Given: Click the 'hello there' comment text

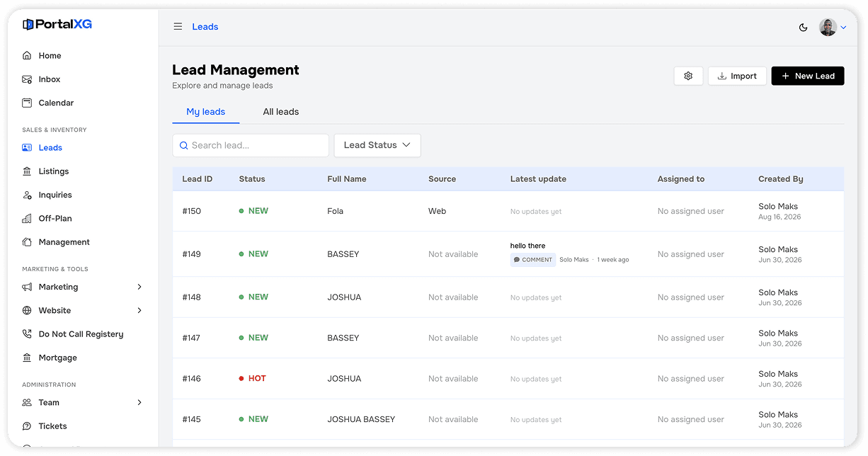Looking at the screenshot, I should pyautogui.click(x=528, y=246).
